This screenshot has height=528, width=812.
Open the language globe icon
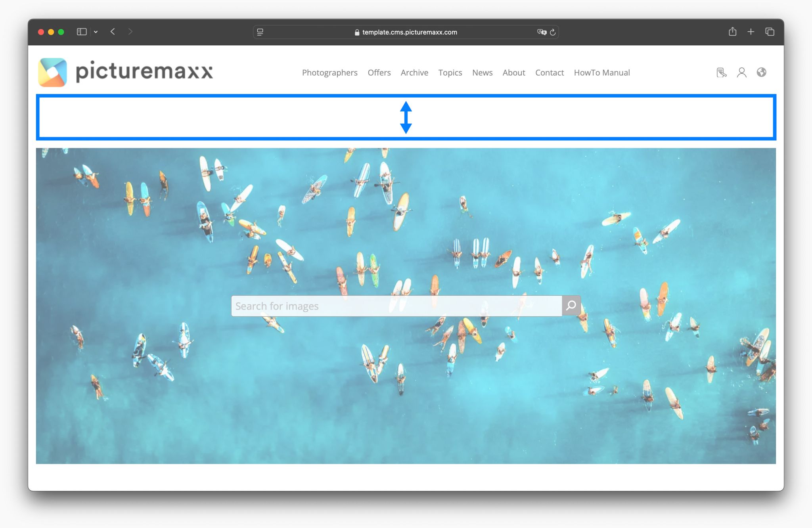point(762,72)
